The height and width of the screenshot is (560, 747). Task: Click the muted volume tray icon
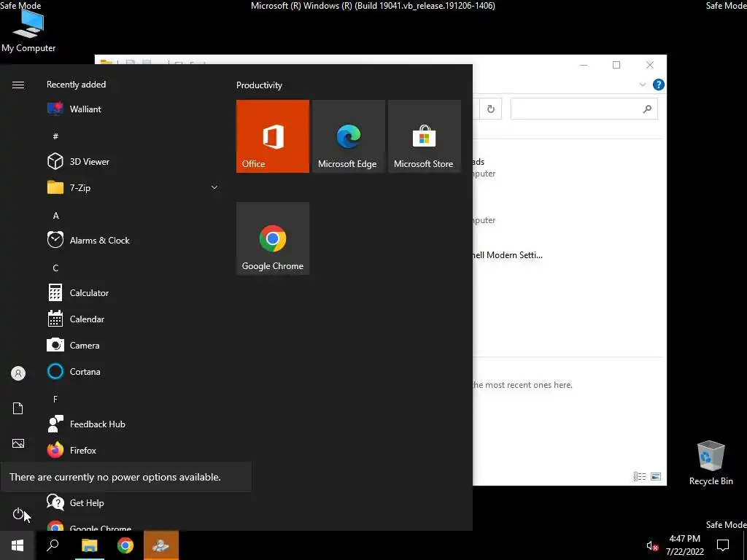click(652, 545)
